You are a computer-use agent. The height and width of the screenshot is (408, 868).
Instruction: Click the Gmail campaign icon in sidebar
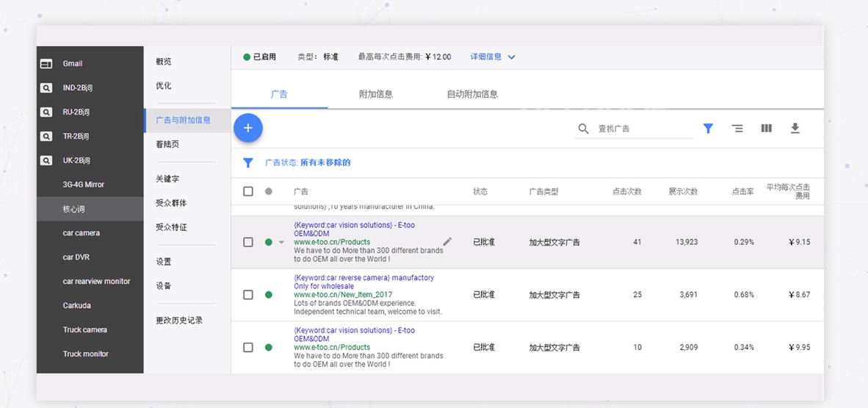point(46,64)
